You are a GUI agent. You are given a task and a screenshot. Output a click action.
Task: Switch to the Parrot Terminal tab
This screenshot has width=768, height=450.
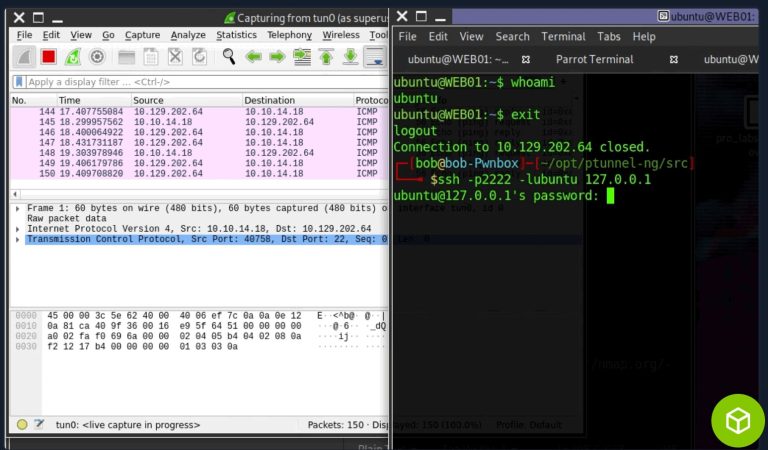(x=594, y=59)
